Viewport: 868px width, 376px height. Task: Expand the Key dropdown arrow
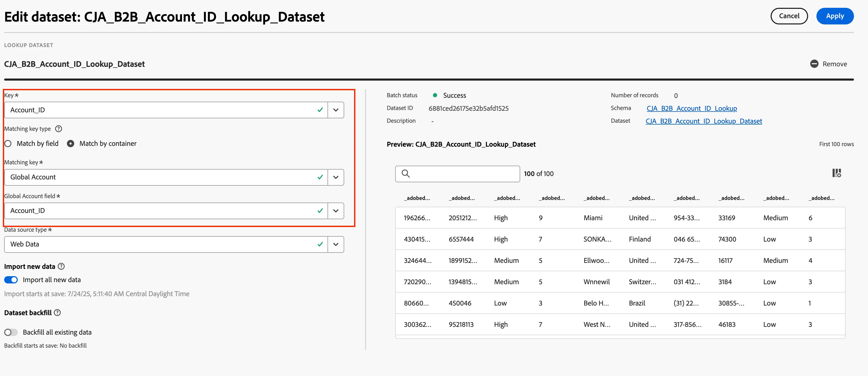point(336,110)
